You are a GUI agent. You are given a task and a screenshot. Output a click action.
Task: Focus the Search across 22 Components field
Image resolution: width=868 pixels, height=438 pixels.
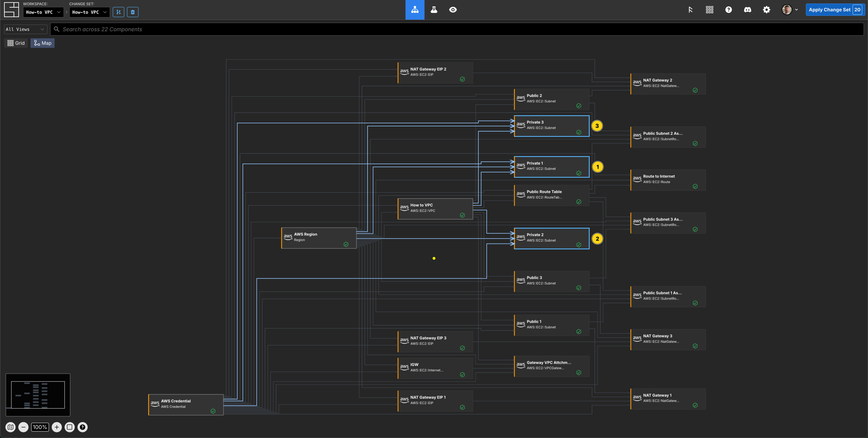coord(457,29)
